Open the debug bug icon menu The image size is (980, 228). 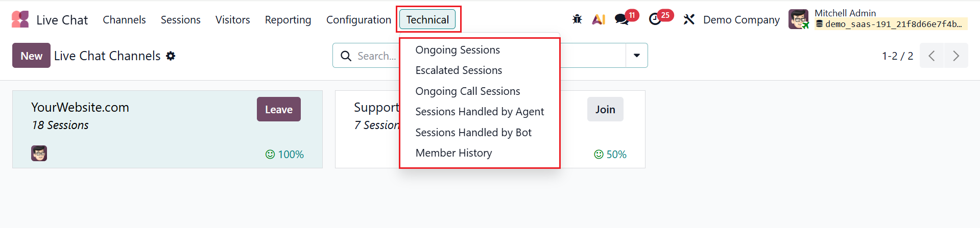click(x=577, y=19)
